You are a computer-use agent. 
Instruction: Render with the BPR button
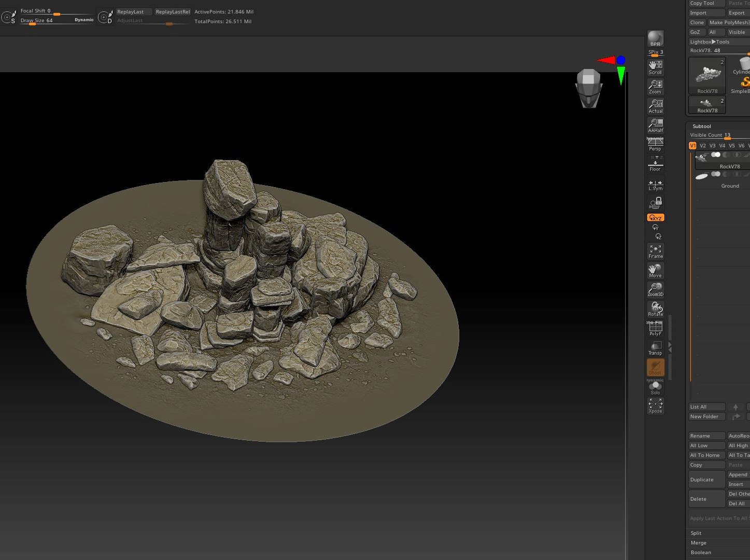pyautogui.click(x=655, y=38)
